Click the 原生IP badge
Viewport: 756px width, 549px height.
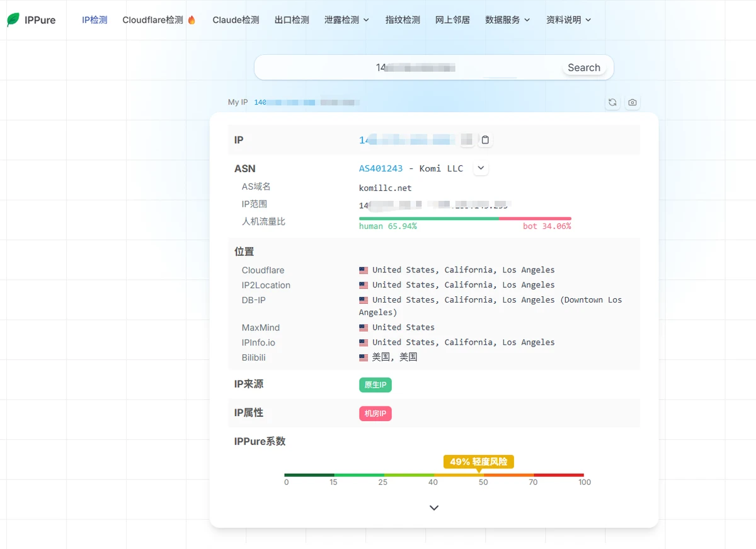[375, 384]
